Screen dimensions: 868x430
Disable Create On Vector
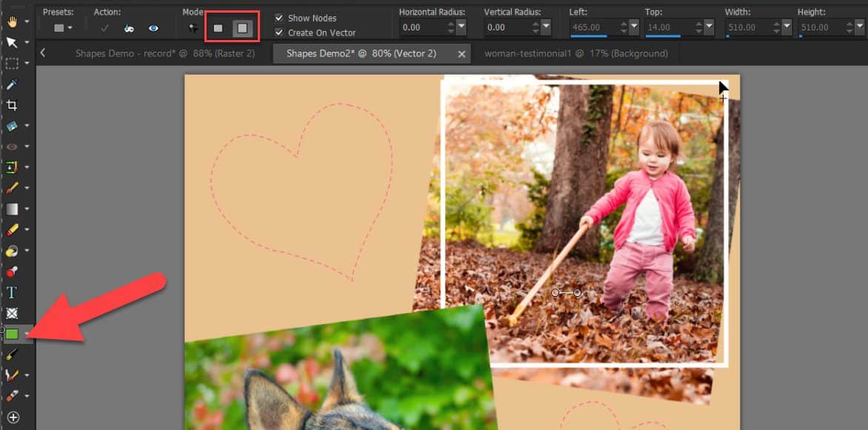pos(279,33)
